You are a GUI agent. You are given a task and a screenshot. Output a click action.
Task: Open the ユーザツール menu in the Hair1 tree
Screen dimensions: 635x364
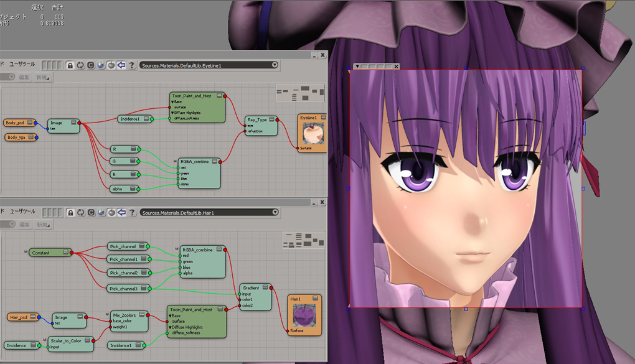(x=22, y=212)
